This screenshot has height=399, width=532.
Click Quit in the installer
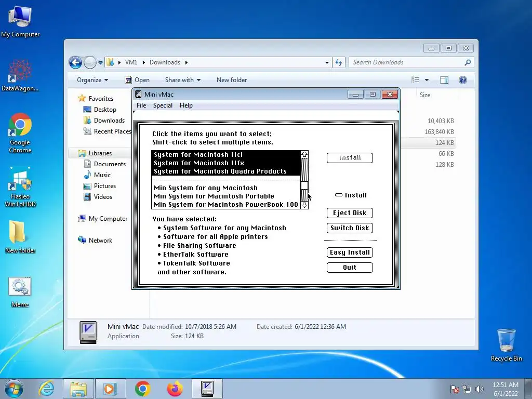[x=350, y=268]
